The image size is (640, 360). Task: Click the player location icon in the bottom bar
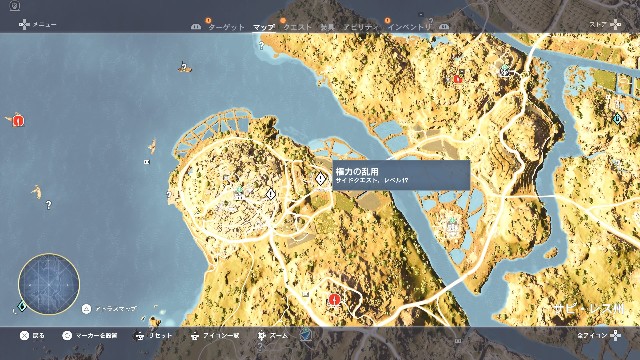[x=306, y=335]
